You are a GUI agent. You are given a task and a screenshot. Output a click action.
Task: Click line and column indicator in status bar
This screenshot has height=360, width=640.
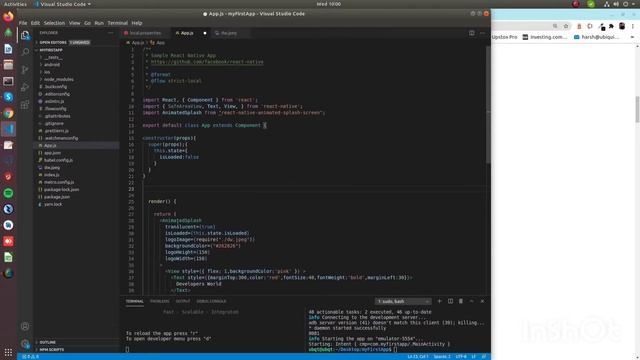(x=418, y=356)
